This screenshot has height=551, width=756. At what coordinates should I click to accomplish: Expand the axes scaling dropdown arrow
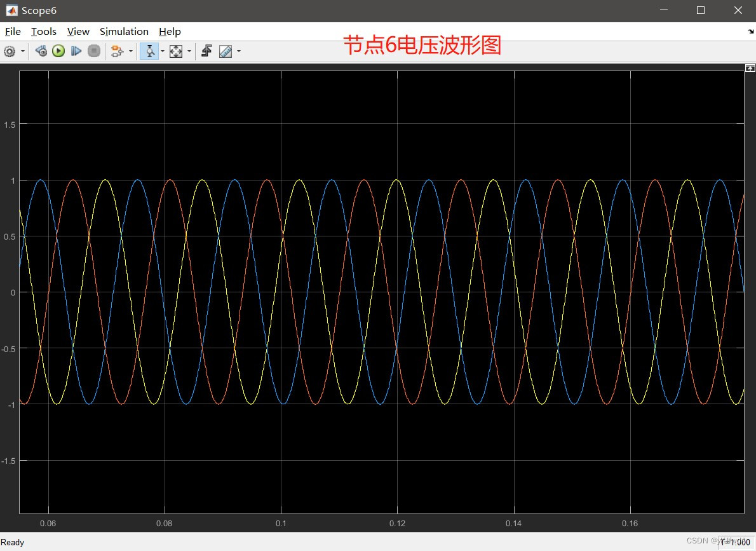[189, 51]
